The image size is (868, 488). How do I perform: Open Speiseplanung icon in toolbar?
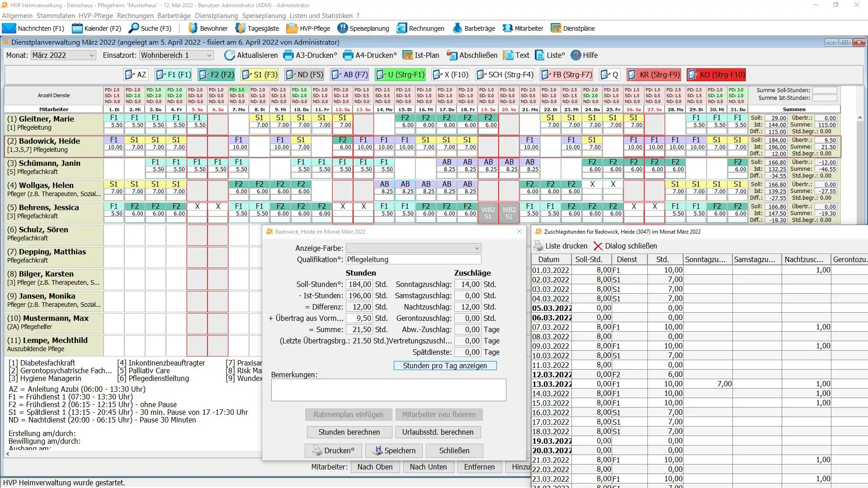342,28
